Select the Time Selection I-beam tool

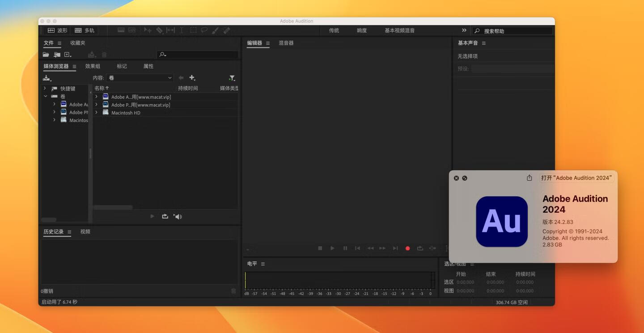[x=182, y=30]
